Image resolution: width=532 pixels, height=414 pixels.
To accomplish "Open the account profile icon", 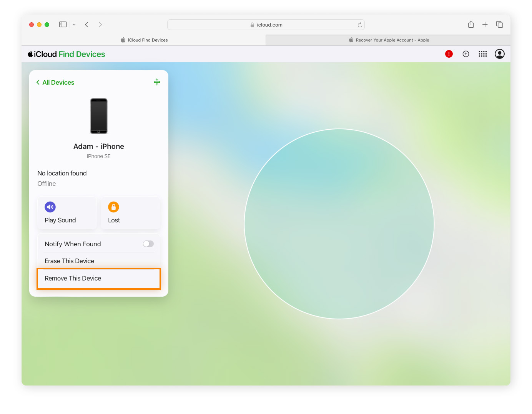I will click(500, 54).
